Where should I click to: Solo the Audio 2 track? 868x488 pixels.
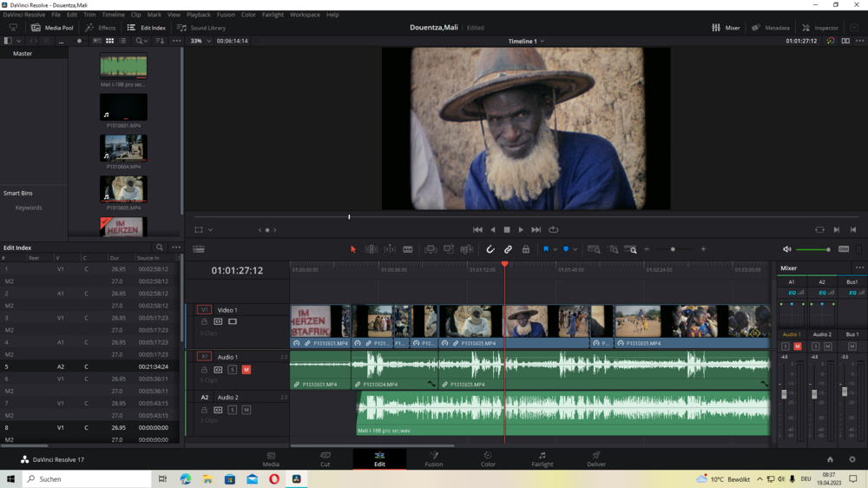point(233,410)
